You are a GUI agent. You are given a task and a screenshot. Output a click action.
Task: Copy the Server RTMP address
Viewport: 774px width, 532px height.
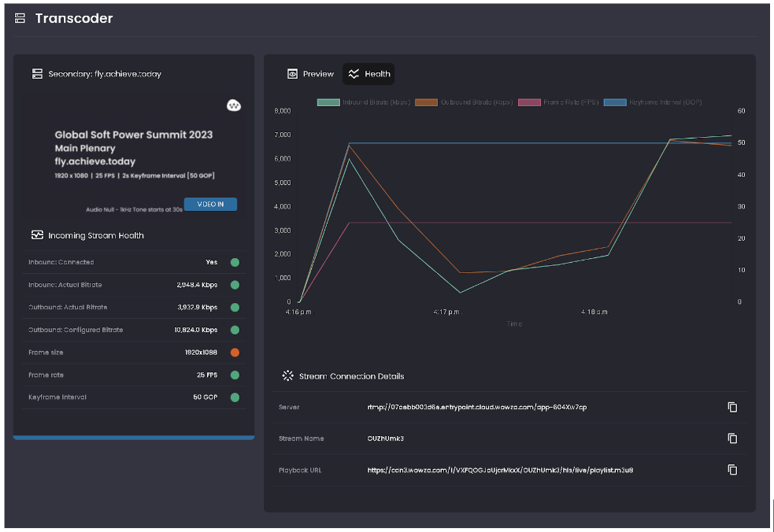click(x=732, y=407)
